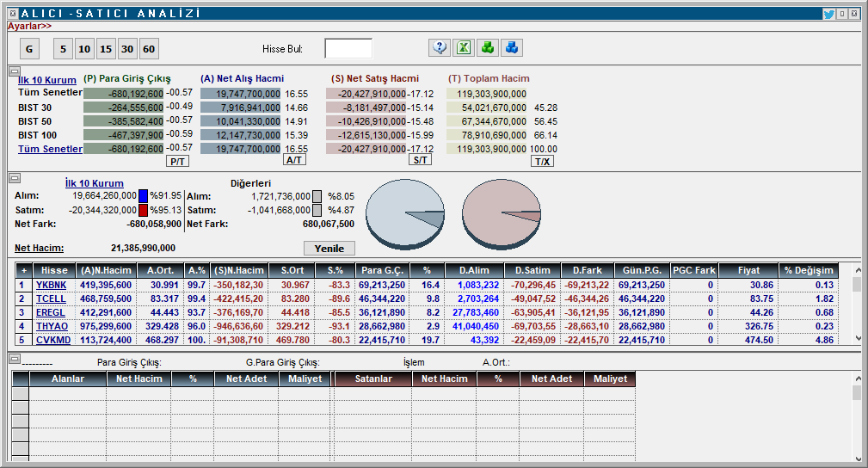Viewport: 868px width, 468px height.
Task: Sort by Gün.P.G. column header
Action: click(642, 270)
